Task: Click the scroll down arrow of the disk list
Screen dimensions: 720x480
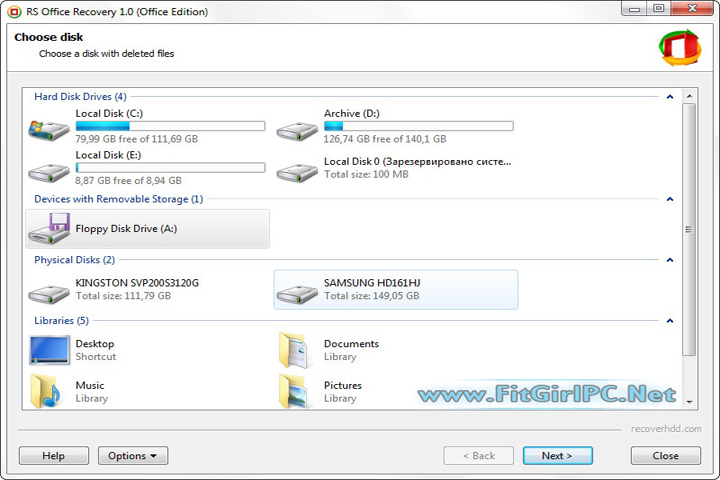Action: click(689, 402)
